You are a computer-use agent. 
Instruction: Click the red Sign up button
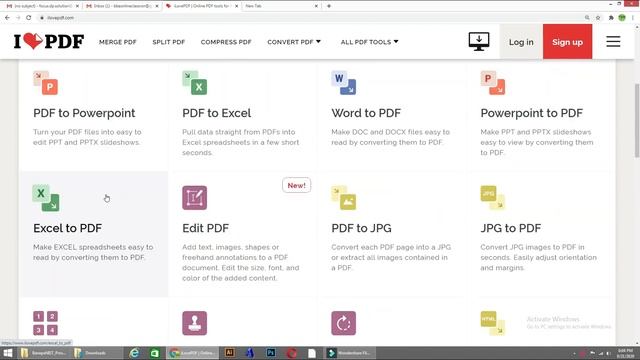(x=567, y=42)
